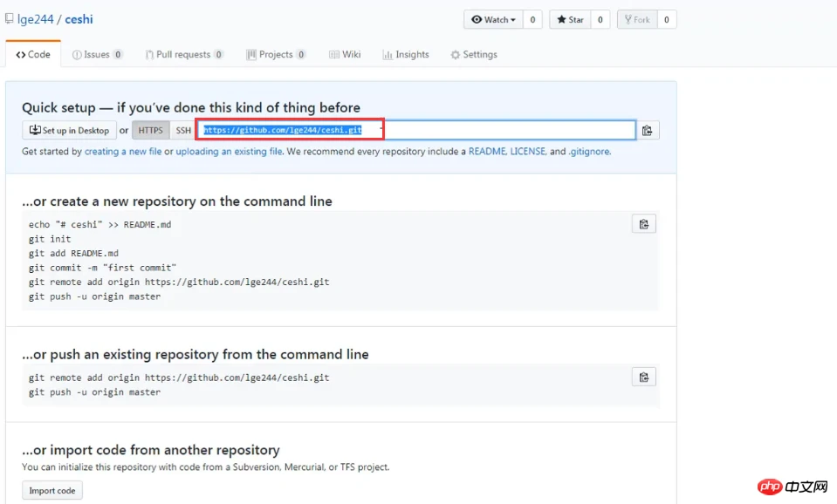Star the ceshi repository
Viewport: 837px width, 504px height.
pos(571,19)
